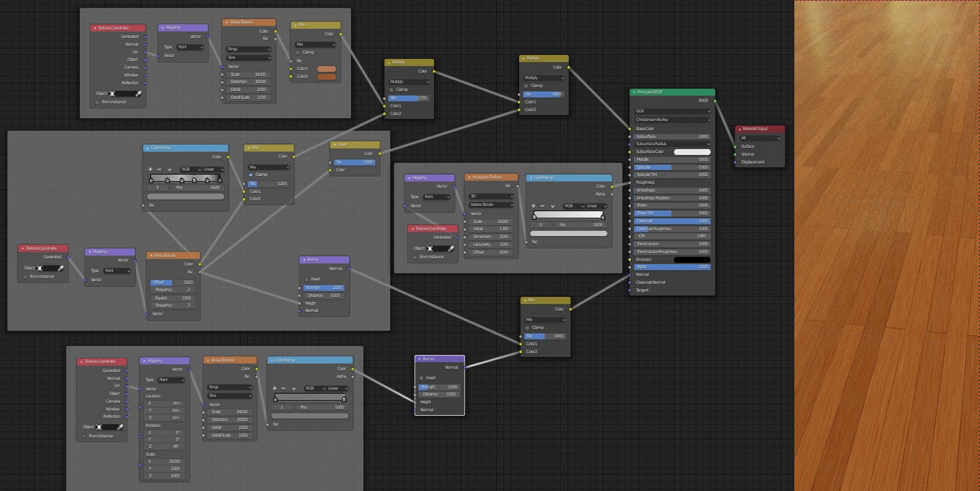Add a stop in the Brick group's ColorRamp
The height and width of the screenshot is (491, 980).
click(151, 169)
